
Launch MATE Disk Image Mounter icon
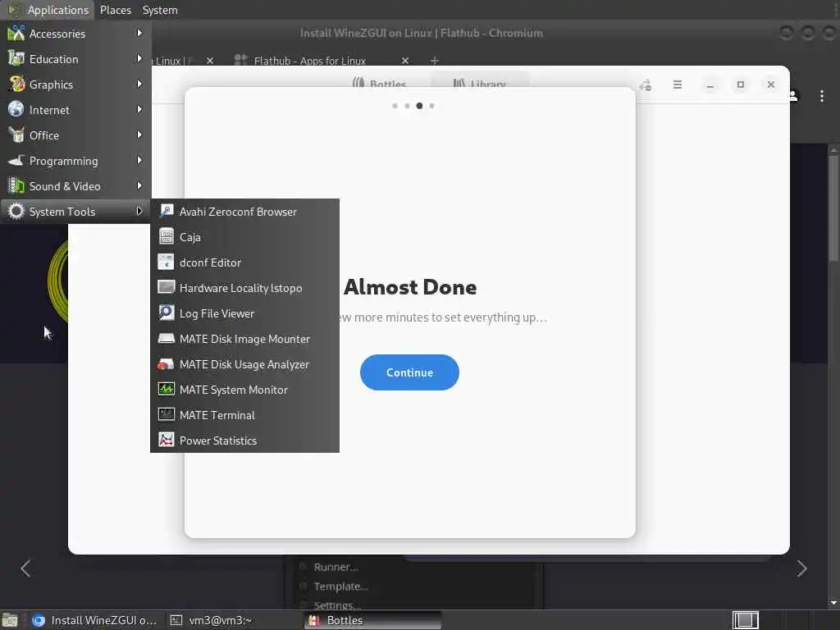[x=166, y=338]
